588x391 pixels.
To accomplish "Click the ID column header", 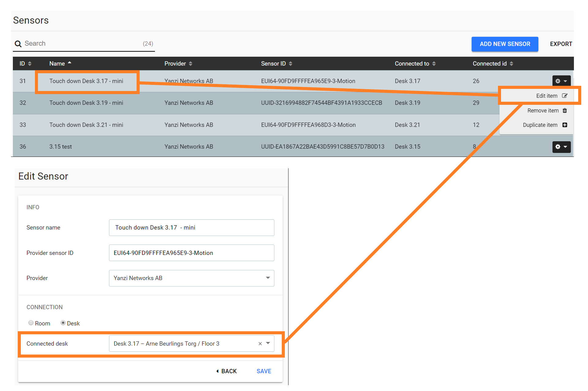I will 22,63.
